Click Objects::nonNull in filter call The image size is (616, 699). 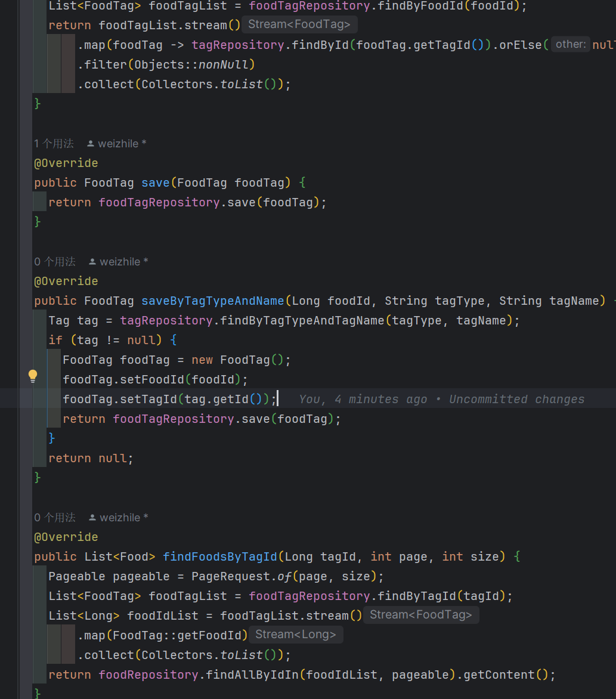tap(191, 64)
